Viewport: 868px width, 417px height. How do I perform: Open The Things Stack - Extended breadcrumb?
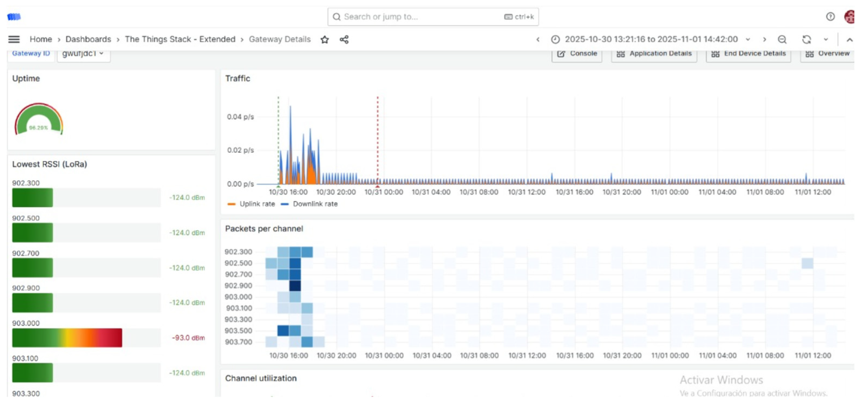180,39
